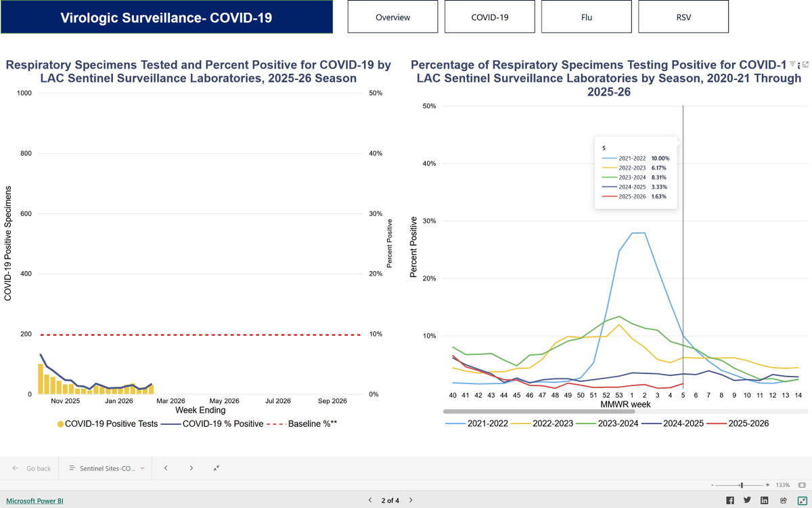Click the 'Mar 2026' axis label

[x=171, y=401]
